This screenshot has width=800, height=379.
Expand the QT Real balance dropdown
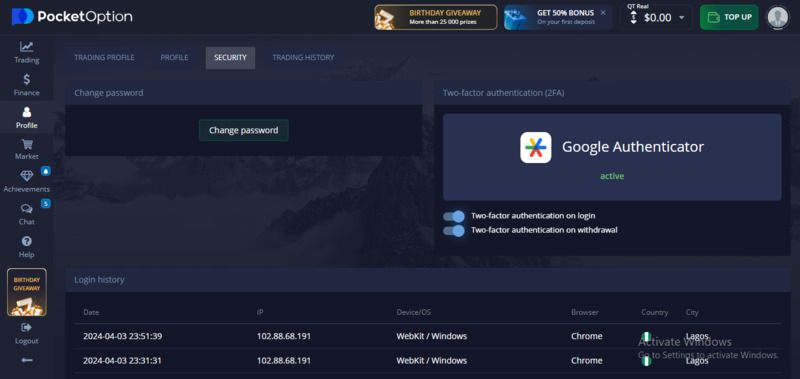point(682,18)
